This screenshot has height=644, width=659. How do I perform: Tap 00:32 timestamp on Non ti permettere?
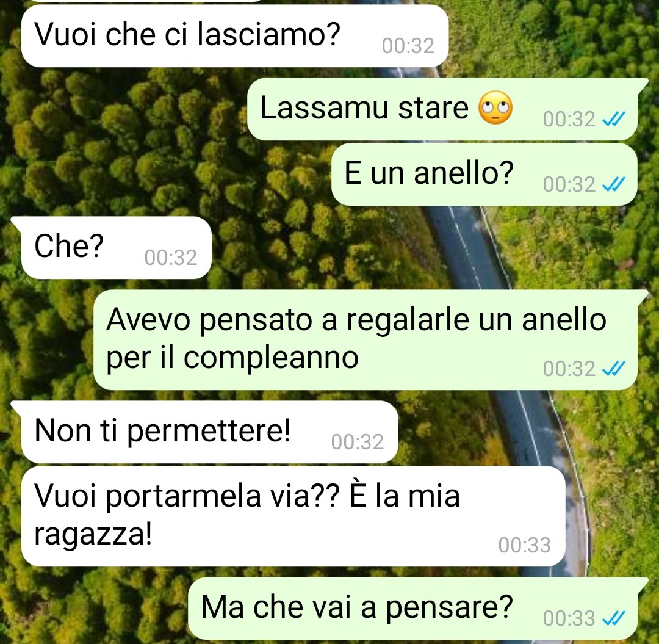(357, 442)
